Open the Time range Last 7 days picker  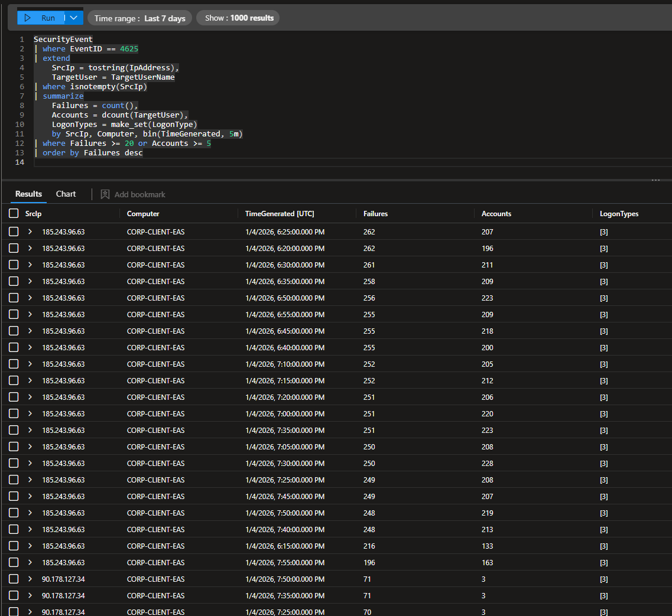click(140, 18)
